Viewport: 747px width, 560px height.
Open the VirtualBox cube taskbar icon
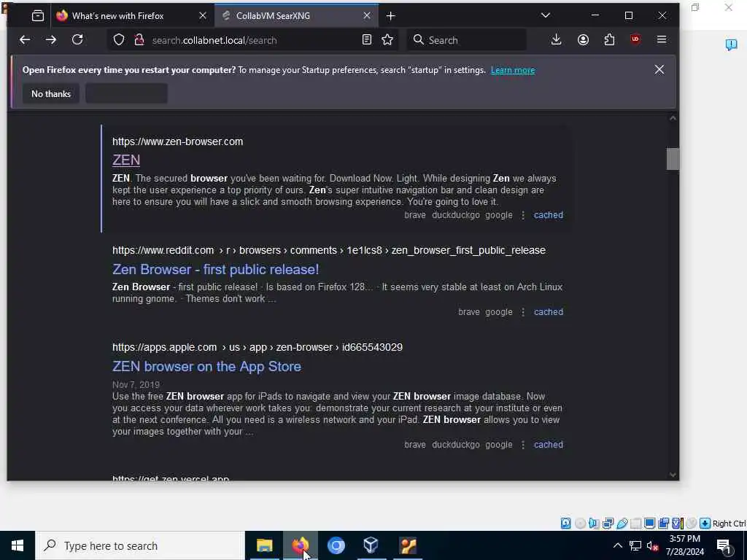click(371, 545)
